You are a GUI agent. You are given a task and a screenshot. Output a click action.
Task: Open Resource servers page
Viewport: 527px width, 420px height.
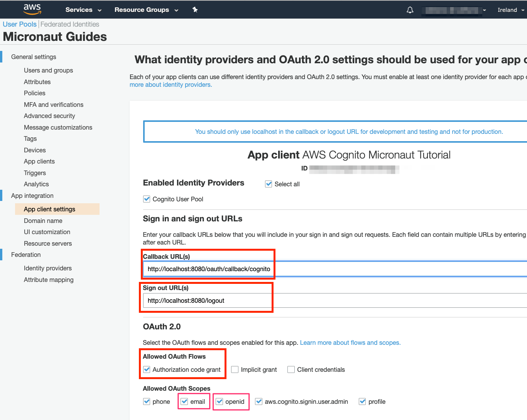point(48,243)
